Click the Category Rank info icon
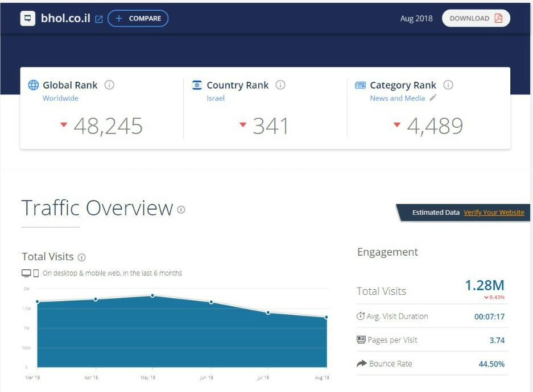This screenshot has width=533, height=392. [x=448, y=85]
